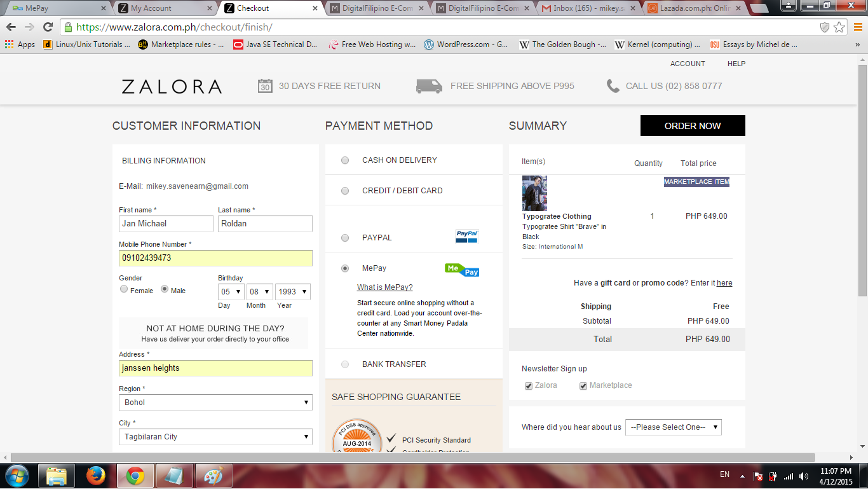Open Firefox from the taskbar
The height and width of the screenshot is (503, 868).
coord(95,475)
